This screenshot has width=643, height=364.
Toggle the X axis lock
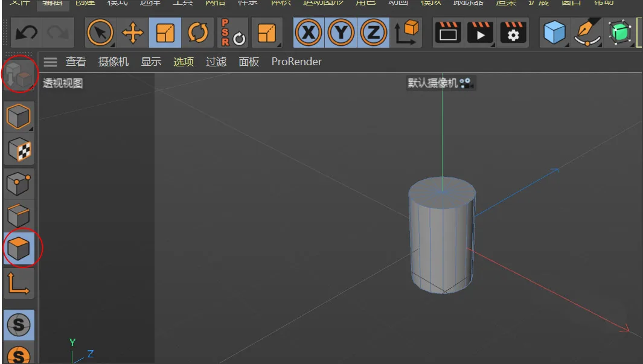tap(309, 33)
